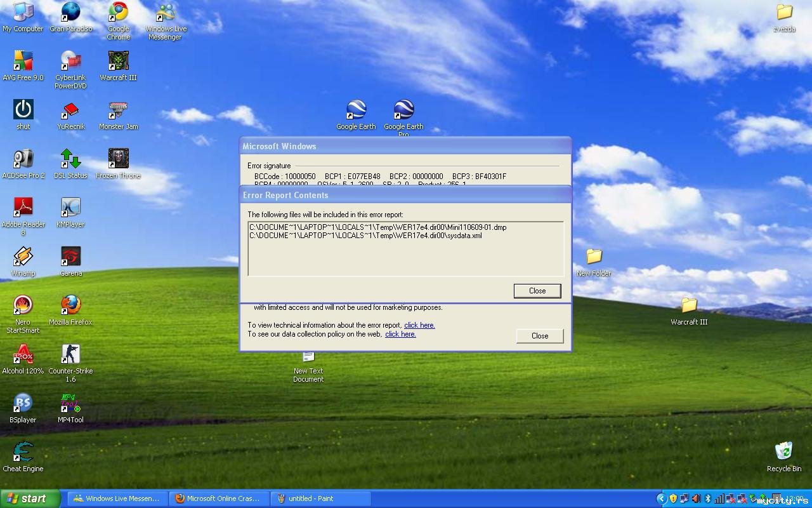The height and width of the screenshot is (508, 812).
Task: Click the ACDSee Pro 2 shortcut
Action: [x=23, y=163]
